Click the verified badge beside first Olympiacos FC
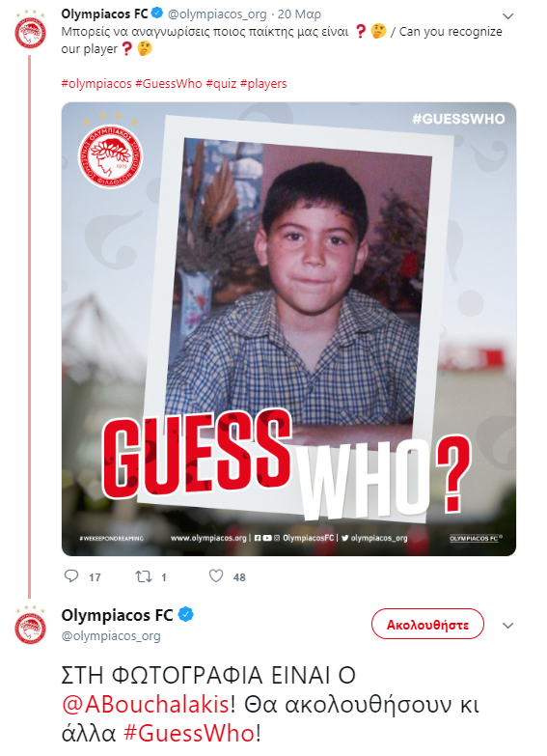Viewport: 547px width, 756px height. click(x=157, y=14)
